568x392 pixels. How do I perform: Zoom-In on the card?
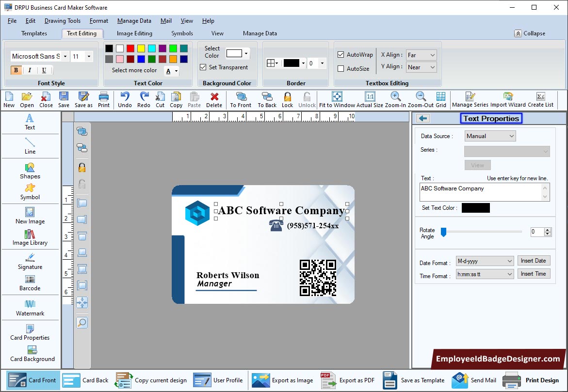pos(395,99)
